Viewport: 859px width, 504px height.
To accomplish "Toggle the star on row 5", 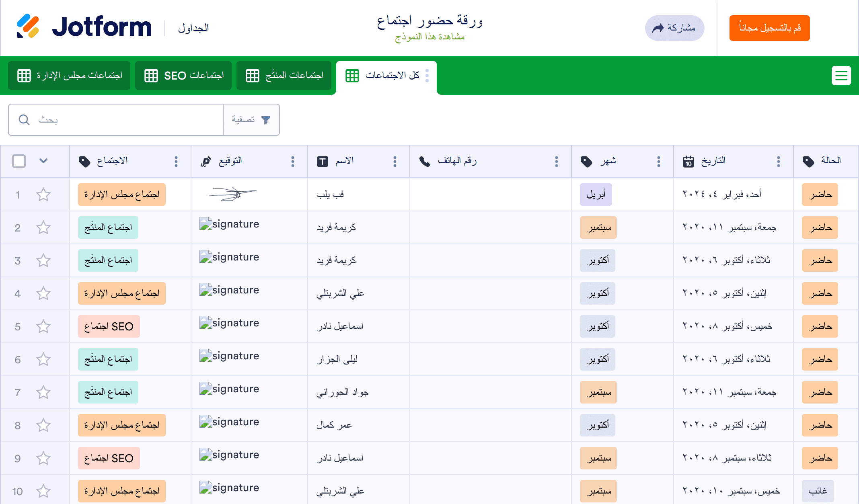I will 43,327.
